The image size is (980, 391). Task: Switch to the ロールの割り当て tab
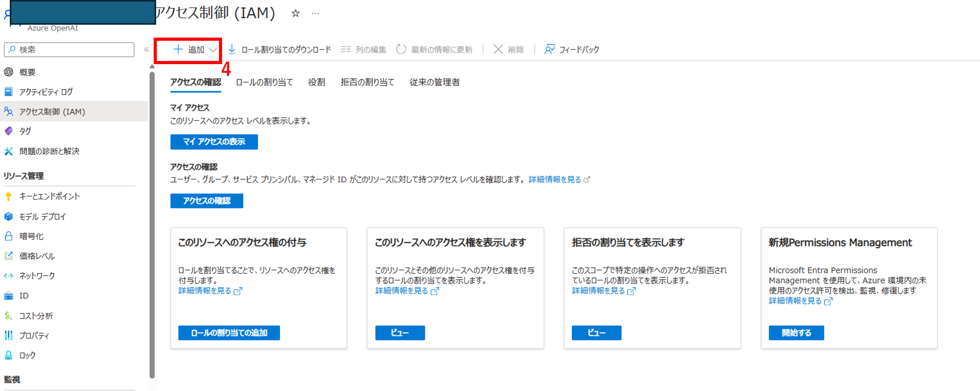click(265, 82)
